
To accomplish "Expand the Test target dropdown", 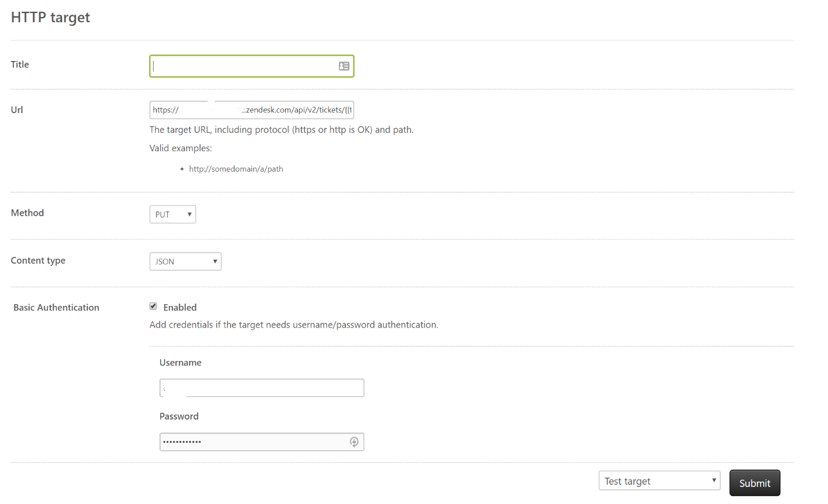I will (659, 481).
